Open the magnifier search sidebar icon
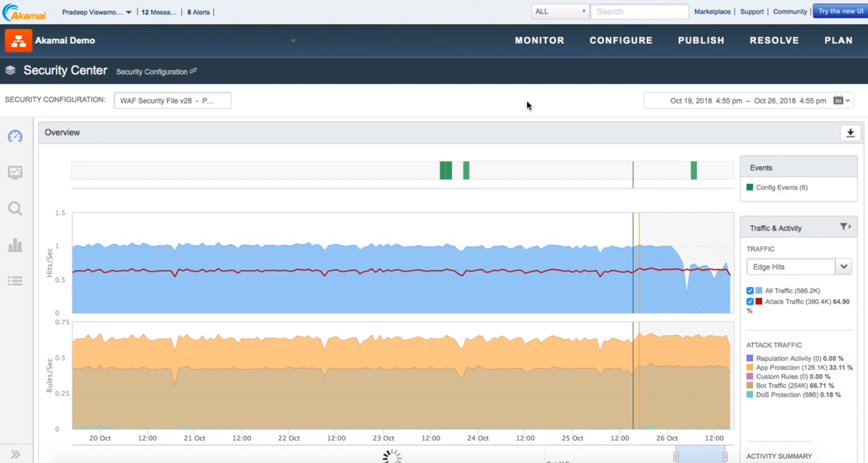Screen dimensions: 868x463 15,209
